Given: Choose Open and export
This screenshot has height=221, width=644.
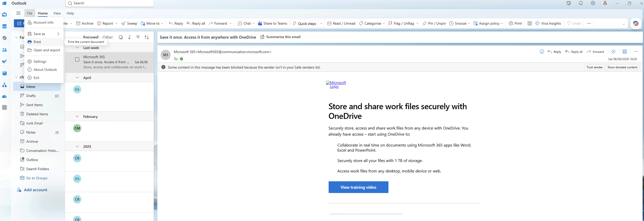Looking at the screenshot, I should (44, 50).
